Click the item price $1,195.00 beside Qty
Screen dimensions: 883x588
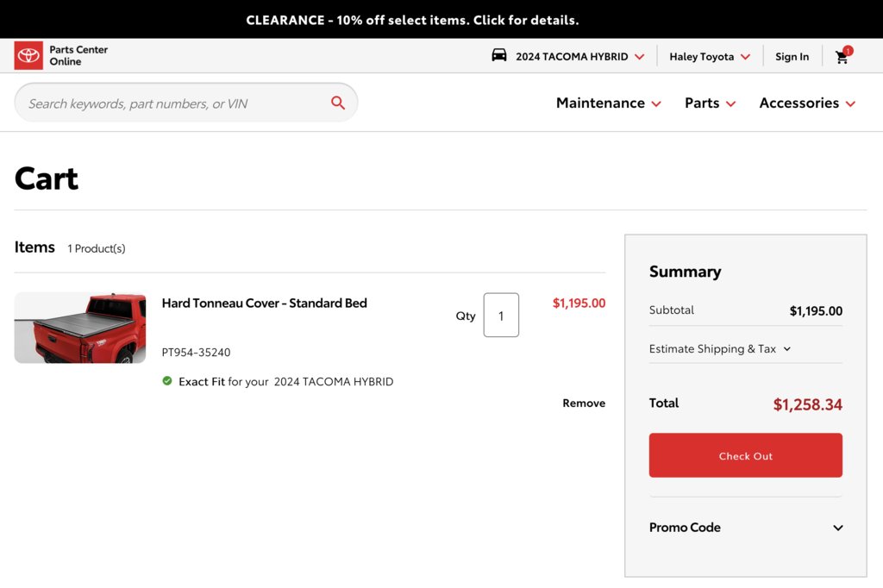[x=579, y=303]
